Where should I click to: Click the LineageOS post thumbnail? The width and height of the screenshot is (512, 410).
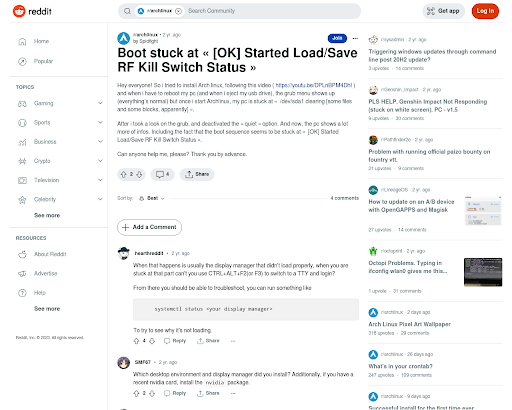click(483, 211)
